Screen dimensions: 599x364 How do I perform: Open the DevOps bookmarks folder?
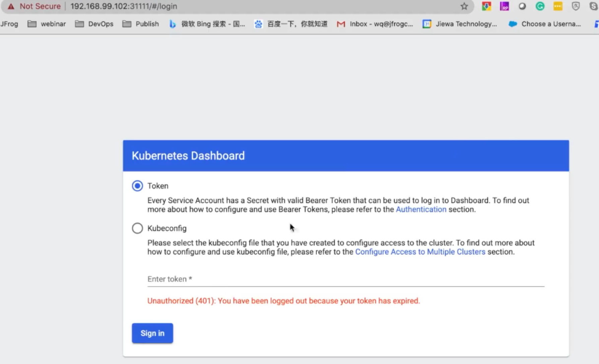pyautogui.click(x=94, y=24)
